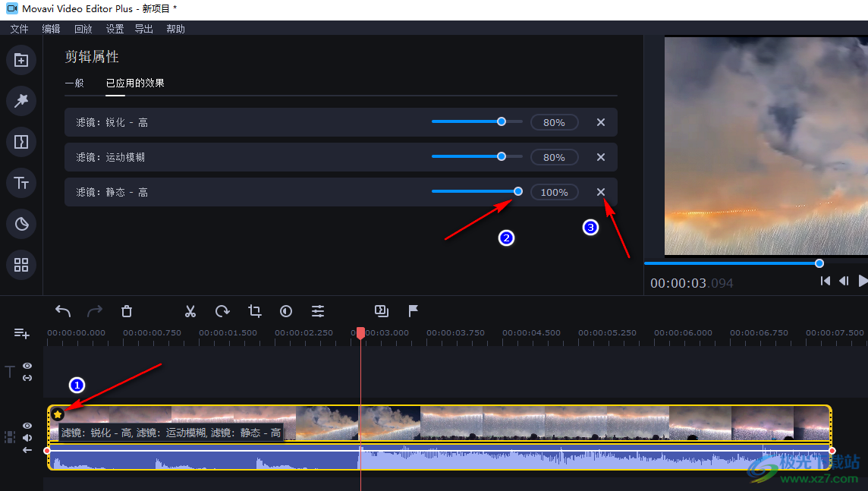868x491 pixels.
Task: Click the add track icon
Action: pyautogui.click(x=21, y=333)
